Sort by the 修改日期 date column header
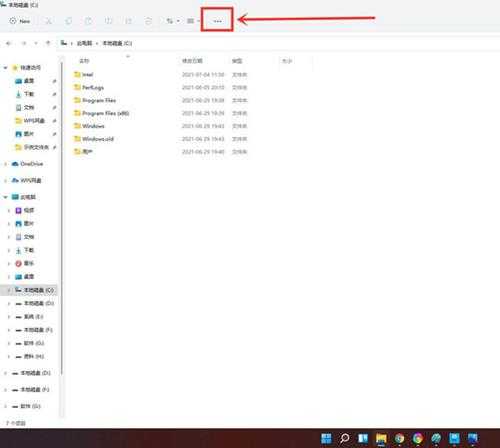 (192, 61)
